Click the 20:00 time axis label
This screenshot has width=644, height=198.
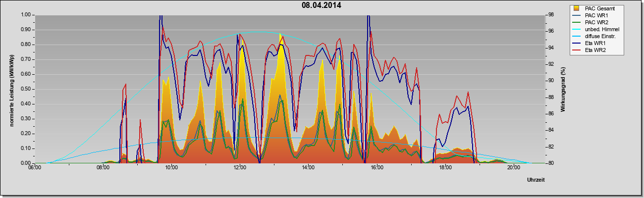pos(514,167)
